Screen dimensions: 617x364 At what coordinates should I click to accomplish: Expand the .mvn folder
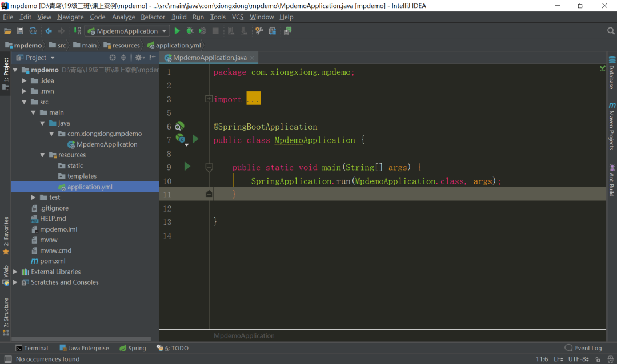tap(25, 91)
